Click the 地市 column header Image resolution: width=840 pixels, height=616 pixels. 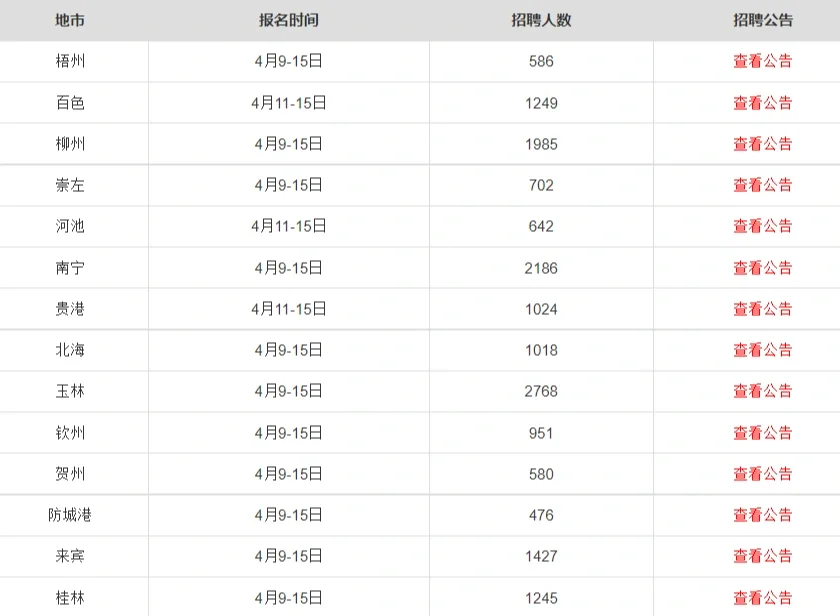click(x=70, y=20)
